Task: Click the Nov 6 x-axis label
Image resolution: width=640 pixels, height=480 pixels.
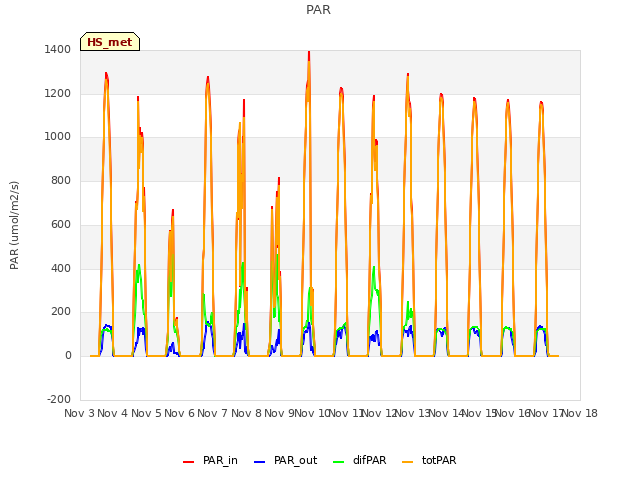Action: point(179,413)
